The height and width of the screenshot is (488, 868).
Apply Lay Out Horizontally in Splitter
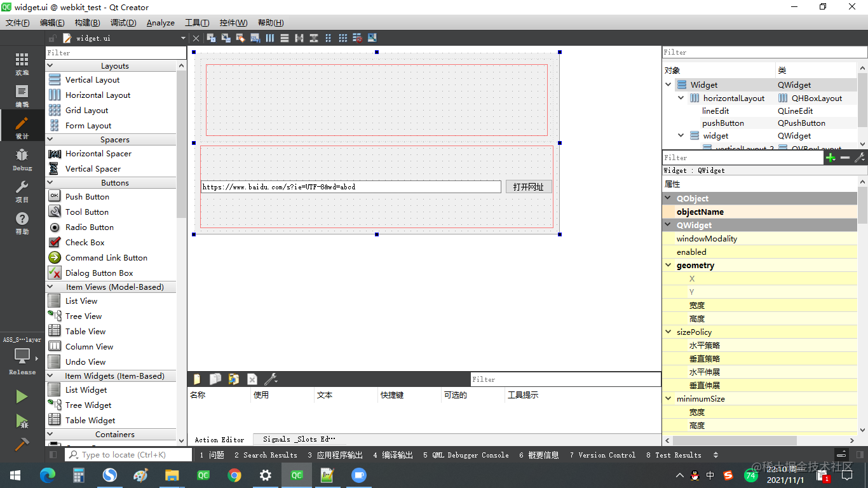pos(299,38)
